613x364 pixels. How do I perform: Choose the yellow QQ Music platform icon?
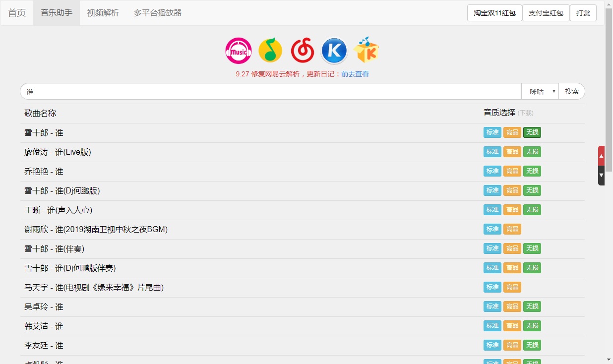(x=270, y=51)
